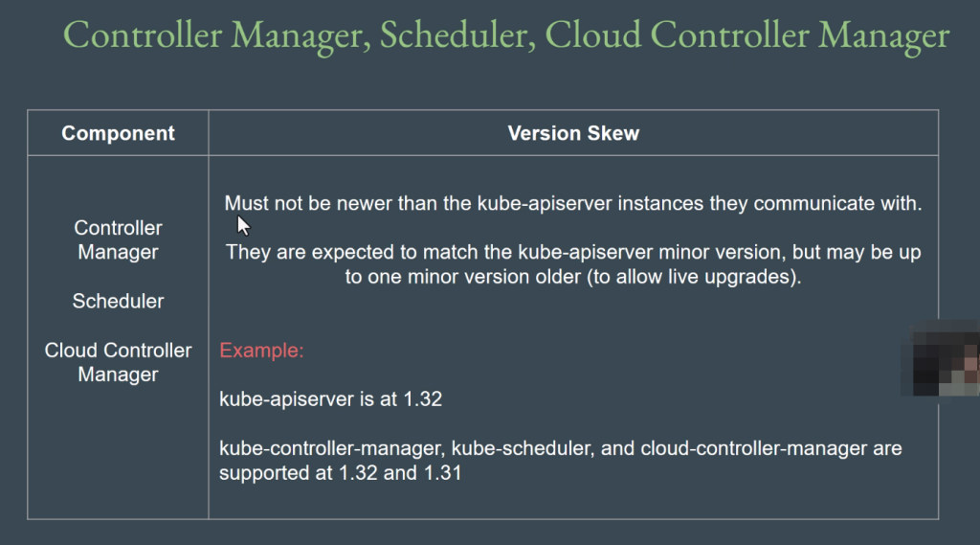Click "Controller Manager" at top of Component cell
Image resolution: width=980 pixels, height=545 pixels.
tap(118, 240)
